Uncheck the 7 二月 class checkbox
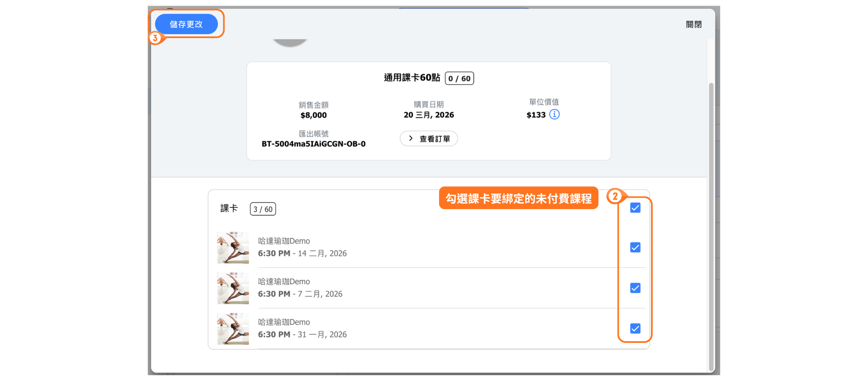 coord(635,288)
